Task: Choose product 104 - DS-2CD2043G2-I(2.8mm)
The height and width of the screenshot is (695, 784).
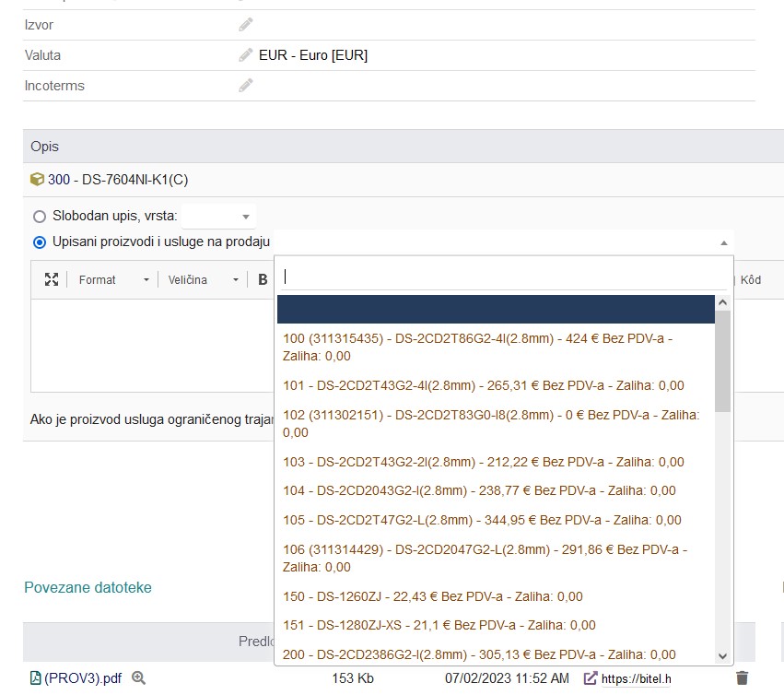Action: pyautogui.click(x=496, y=490)
